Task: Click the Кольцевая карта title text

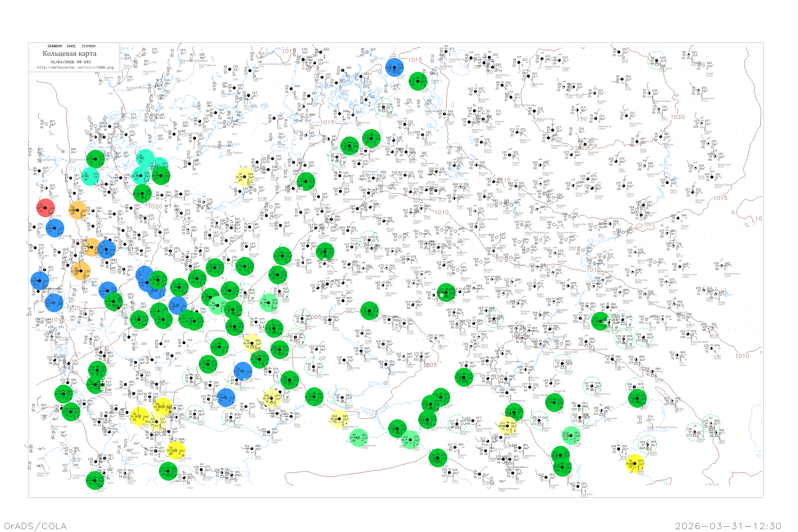Action: pos(69,54)
